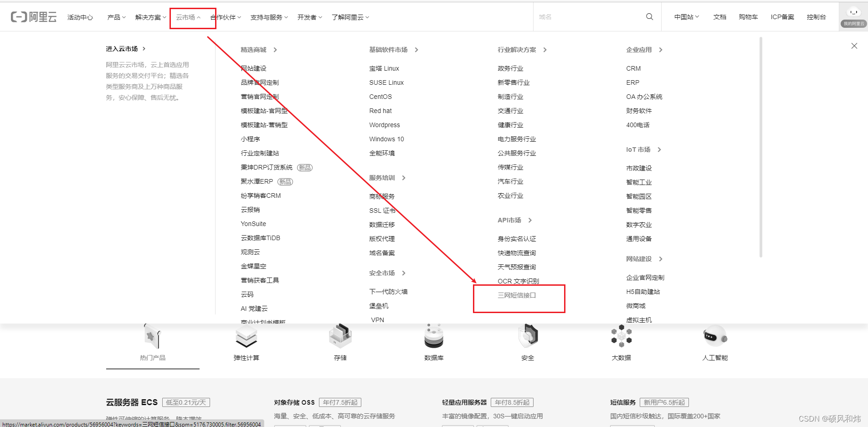868x427 pixels.
Task: Click the 文档 menu item
Action: click(x=719, y=17)
